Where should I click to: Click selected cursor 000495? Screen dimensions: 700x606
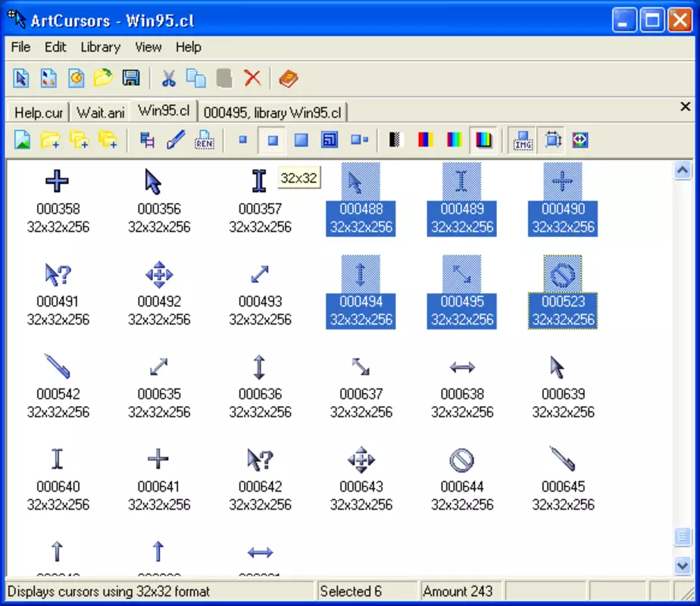click(x=461, y=292)
